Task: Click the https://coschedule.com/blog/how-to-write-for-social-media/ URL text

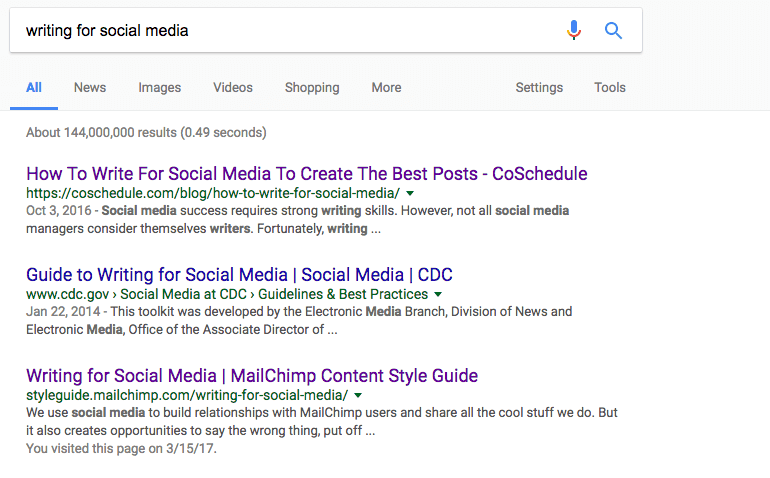Action: click(x=213, y=193)
